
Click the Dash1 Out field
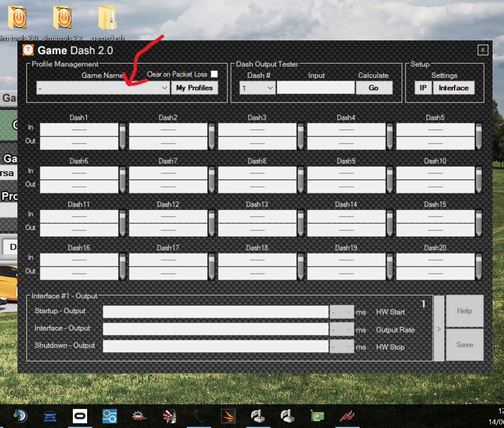coord(79,143)
